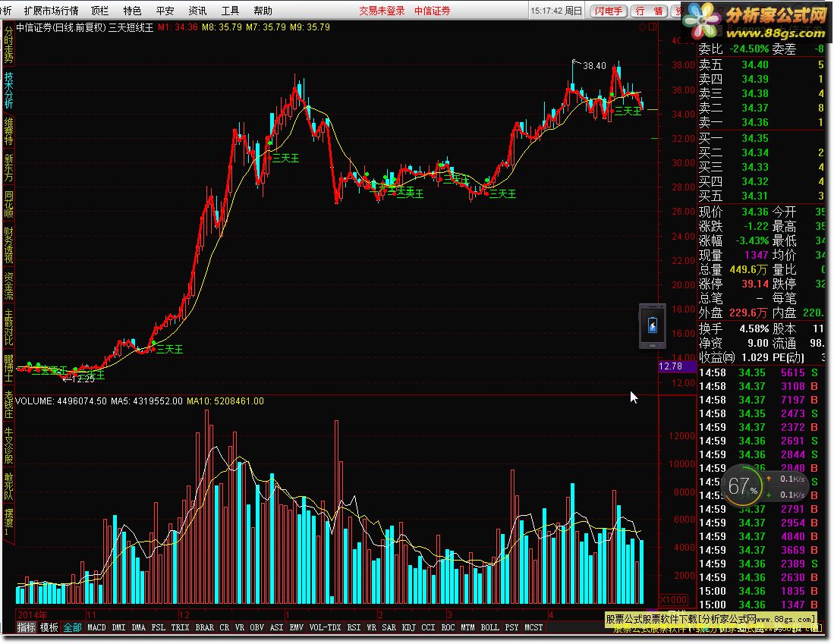Select the MTM indicator tab

[x=467, y=627]
